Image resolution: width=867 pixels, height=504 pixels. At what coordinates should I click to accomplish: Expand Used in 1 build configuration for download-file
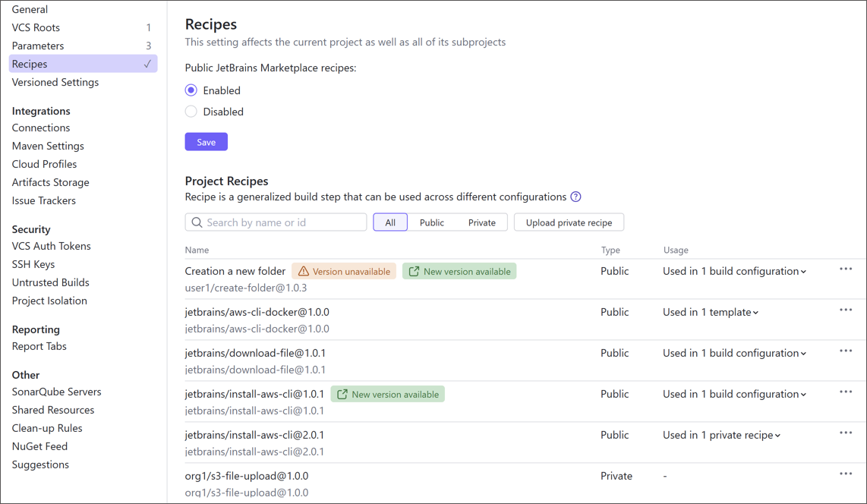point(733,353)
